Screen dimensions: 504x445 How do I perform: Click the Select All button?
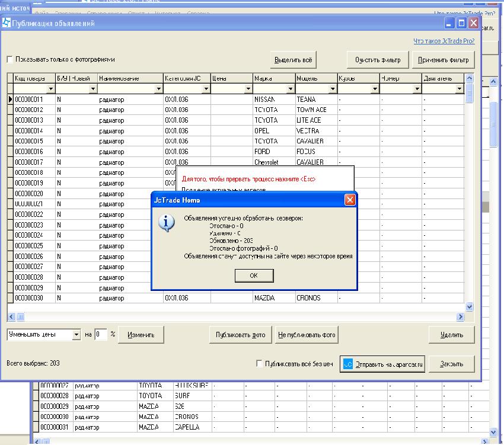293,60
